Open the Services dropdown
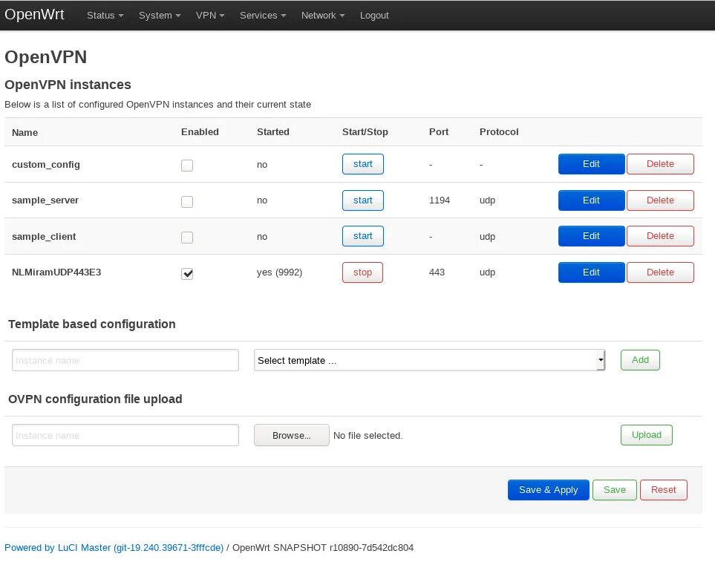Viewport: 715px width, 588px height. click(262, 15)
